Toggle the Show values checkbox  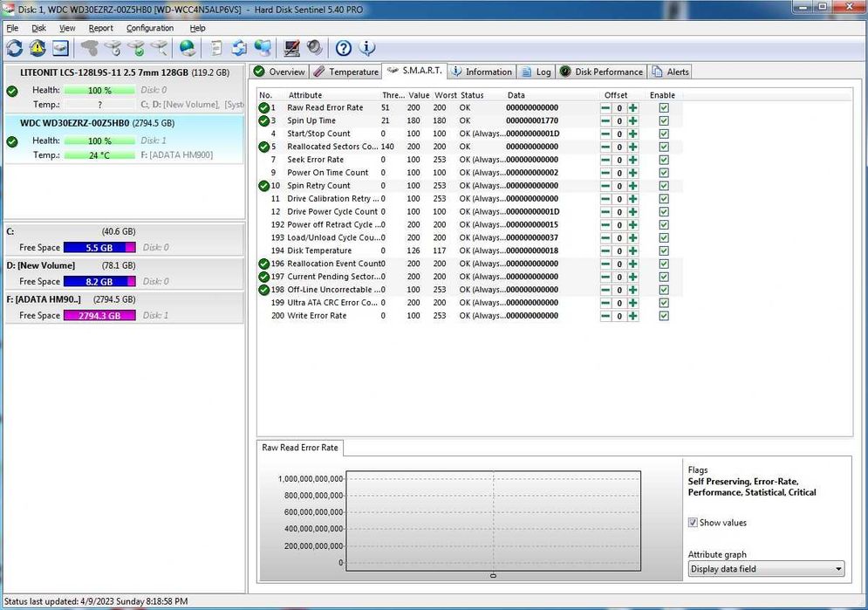coord(693,523)
